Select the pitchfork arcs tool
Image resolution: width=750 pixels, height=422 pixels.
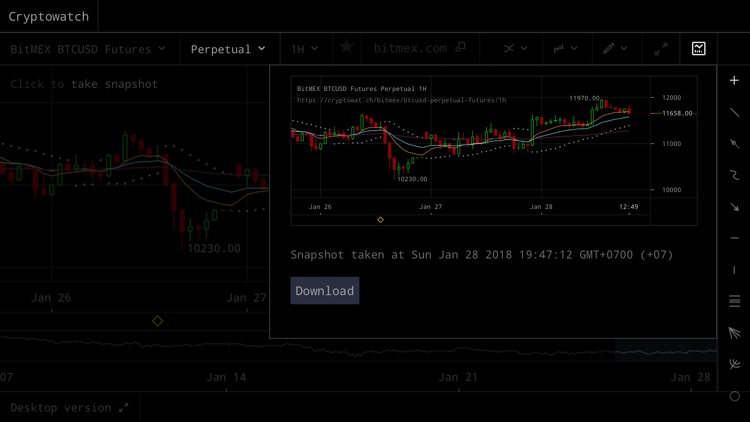734,364
